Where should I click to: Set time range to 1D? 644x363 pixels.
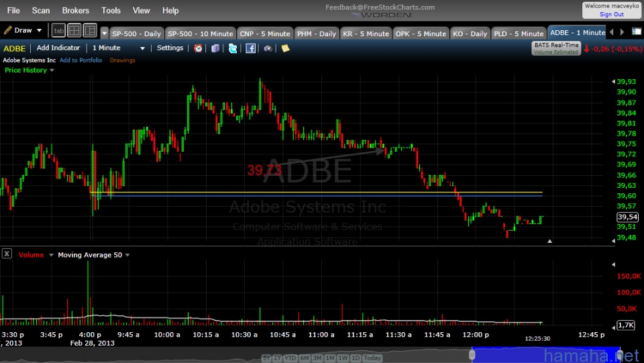[356, 358]
